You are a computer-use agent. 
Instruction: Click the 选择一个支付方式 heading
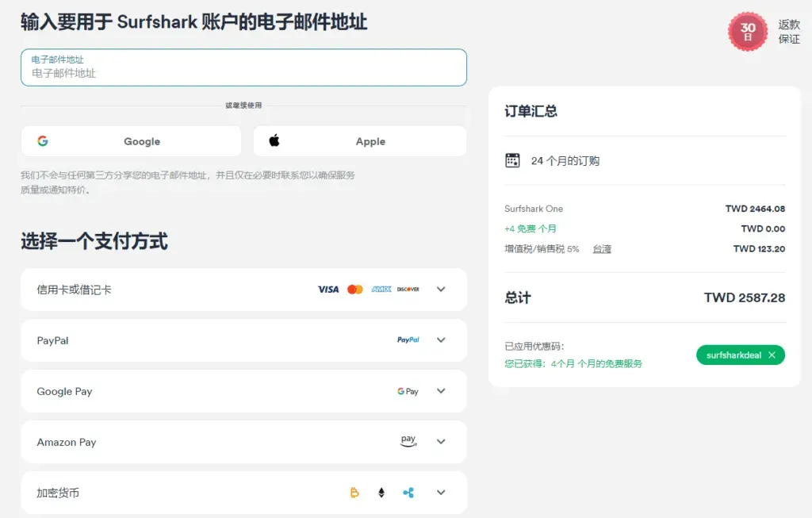coord(94,241)
